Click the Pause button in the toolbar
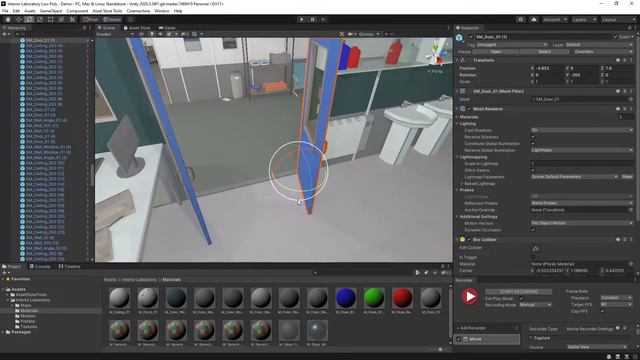This screenshot has height=360, width=640. [313, 19]
